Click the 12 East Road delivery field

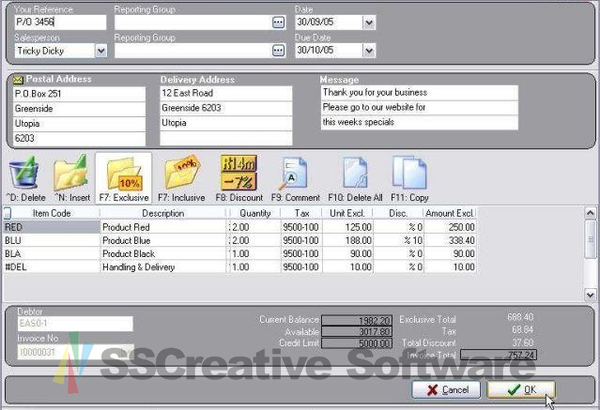coord(226,93)
